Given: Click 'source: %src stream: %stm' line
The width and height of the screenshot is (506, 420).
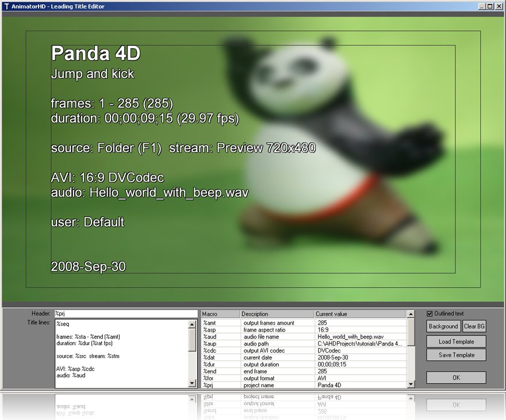Looking at the screenshot, I should click(x=88, y=356).
